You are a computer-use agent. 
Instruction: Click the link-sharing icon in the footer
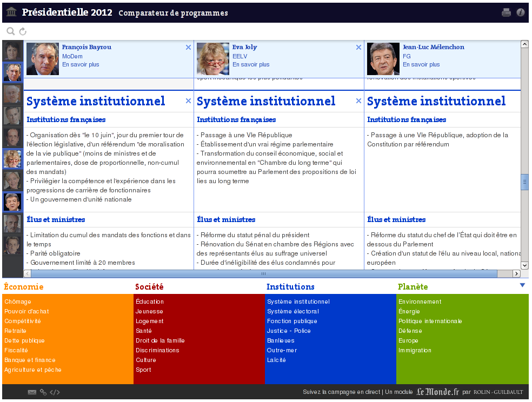coord(43,392)
